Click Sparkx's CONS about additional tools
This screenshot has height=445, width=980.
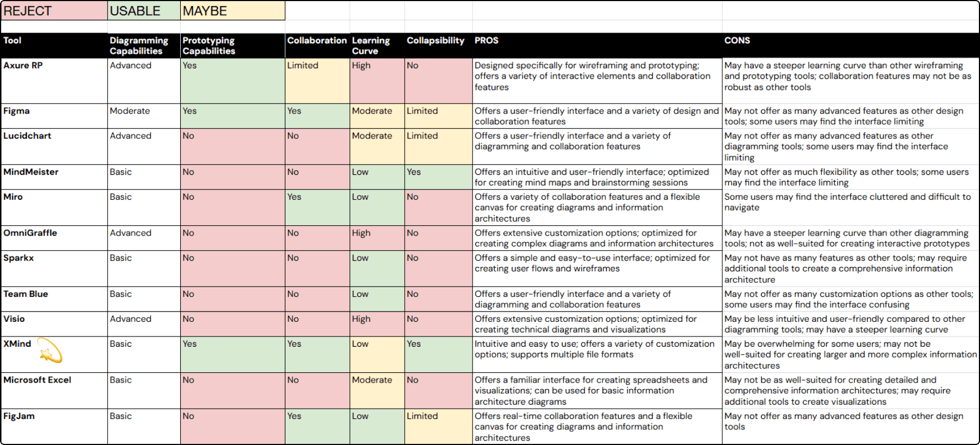tap(850, 269)
